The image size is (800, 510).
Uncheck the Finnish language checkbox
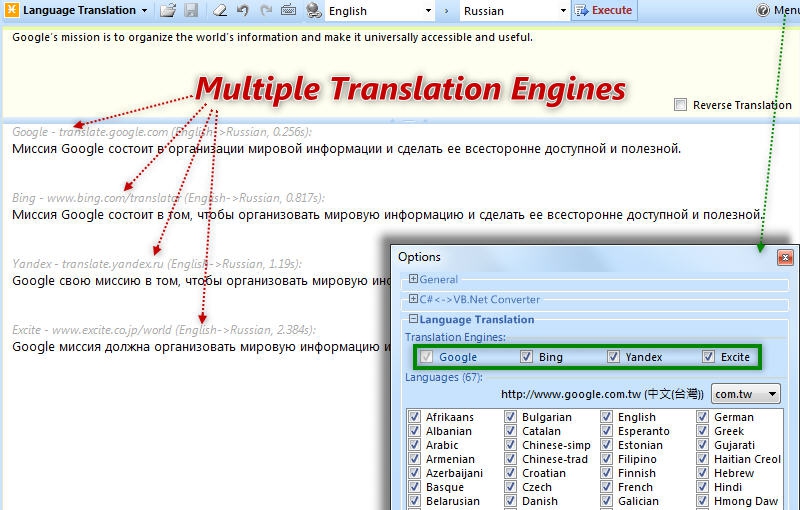[x=606, y=472]
